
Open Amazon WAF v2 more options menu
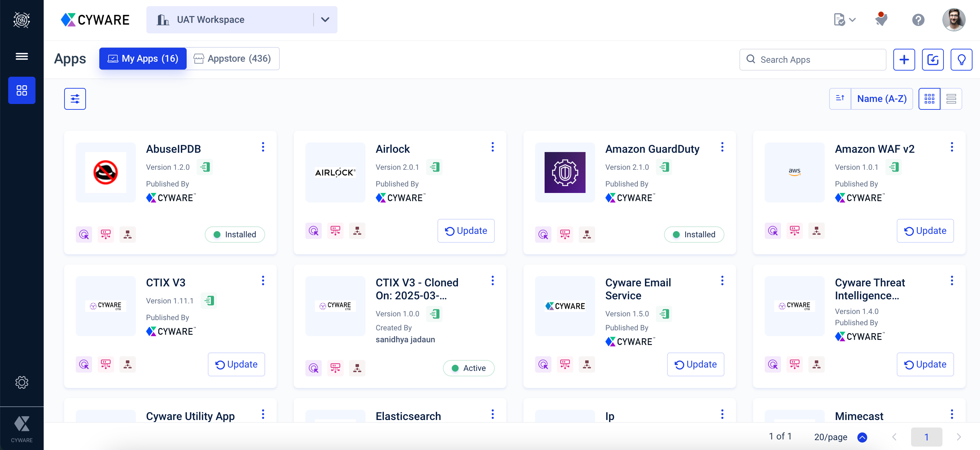[952, 147]
